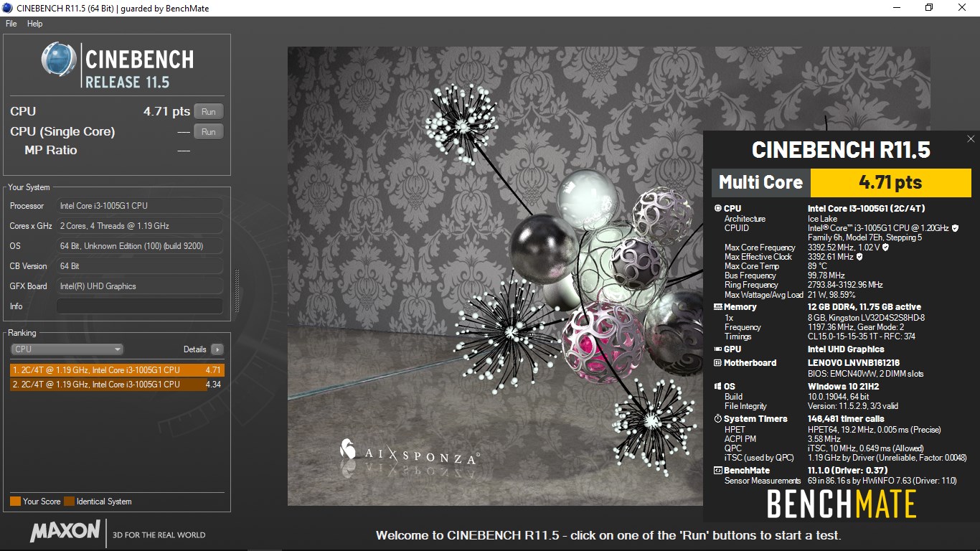Click the Processor field value

point(139,206)
